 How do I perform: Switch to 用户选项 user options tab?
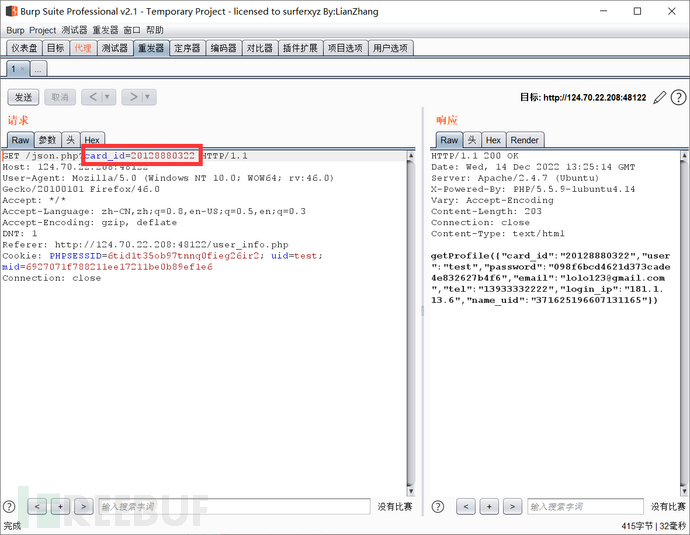click(x=390, y=48)
